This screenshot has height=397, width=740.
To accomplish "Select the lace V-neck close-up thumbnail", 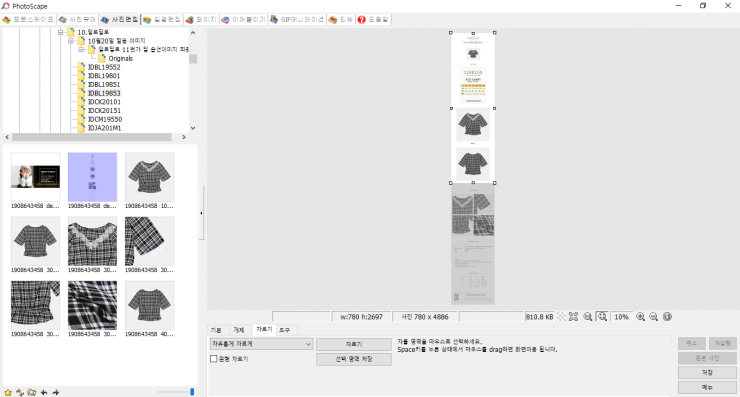I will (x=92, y=241).
